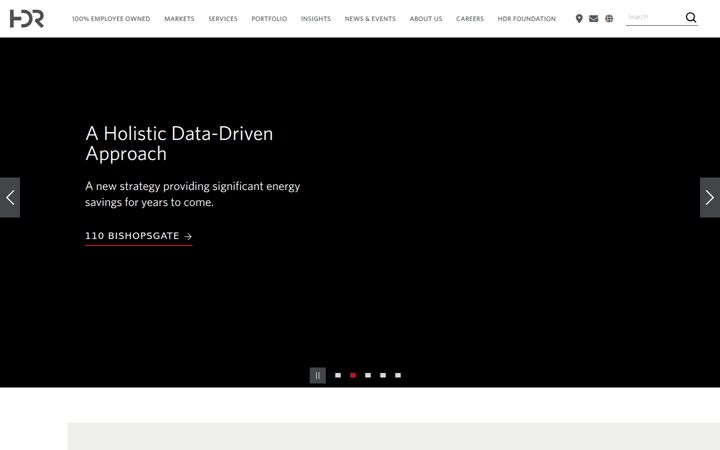Image resolution: width=720 pixels, height=450 pixels.
Task: Open the About Us menu
Action: point(426,19)
